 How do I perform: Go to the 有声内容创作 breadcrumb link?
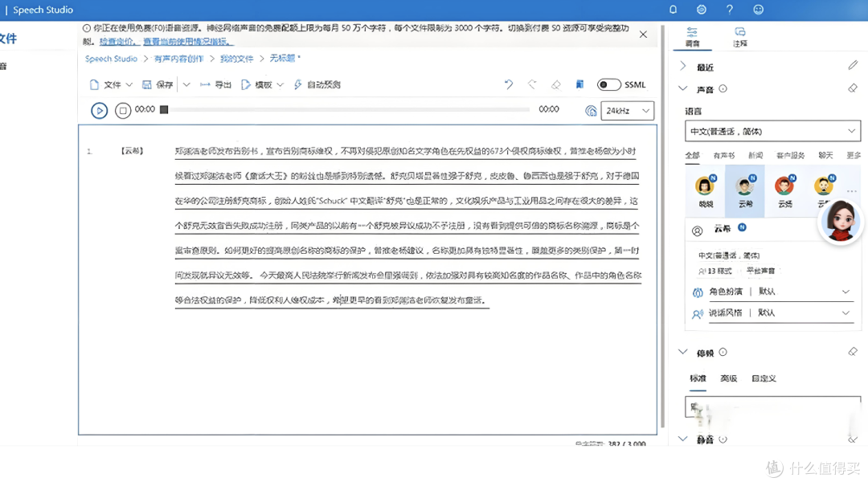pos(178,59)
